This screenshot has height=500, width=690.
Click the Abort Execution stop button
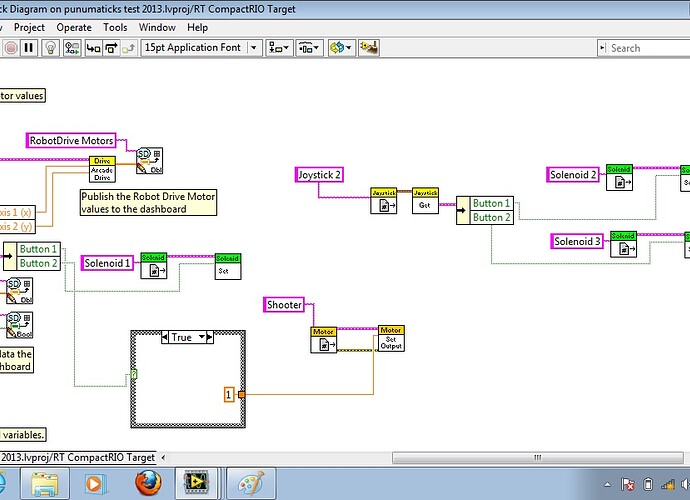(x=10, y=48)
